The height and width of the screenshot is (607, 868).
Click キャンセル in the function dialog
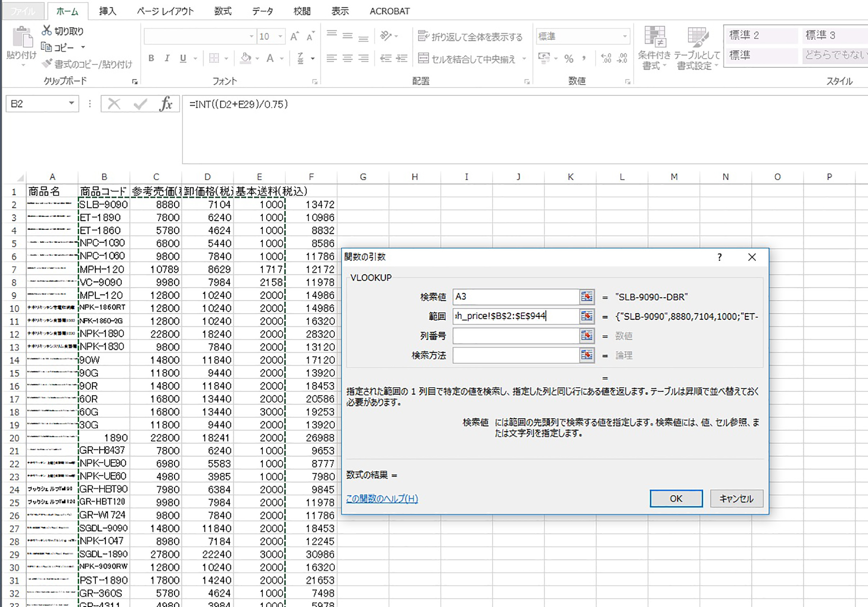pyautogui.click(x=736, y=498)
